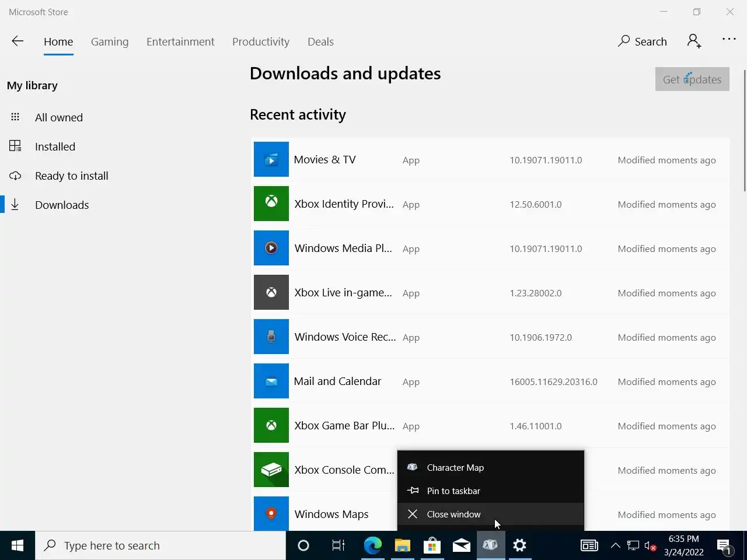
Task: Click the Downloads arrow icon in sidebar
Action: (15, 205)
